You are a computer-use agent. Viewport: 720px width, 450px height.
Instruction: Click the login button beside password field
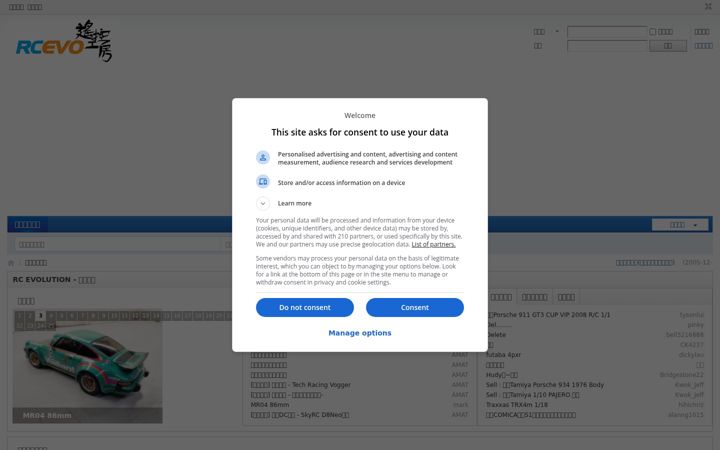668,45
